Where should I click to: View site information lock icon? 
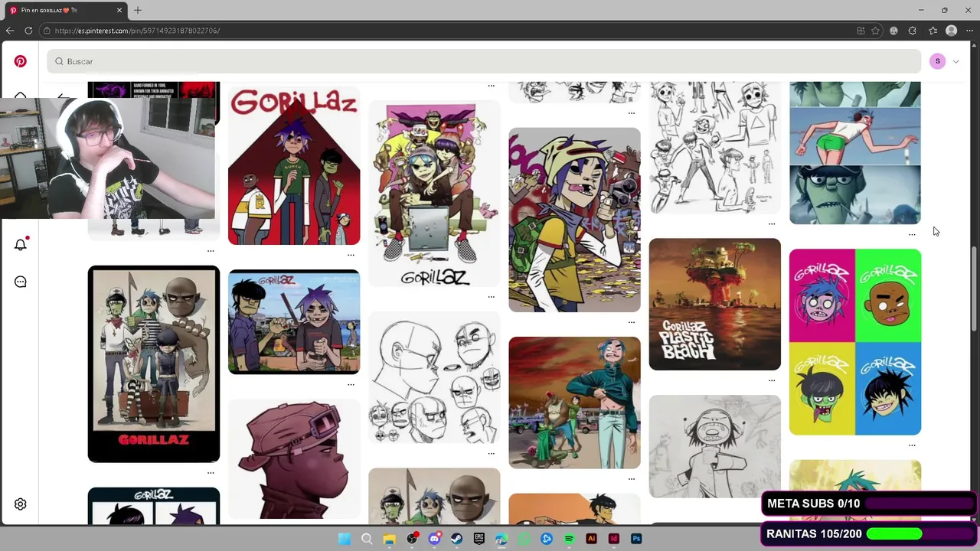(x=47, y=31)
